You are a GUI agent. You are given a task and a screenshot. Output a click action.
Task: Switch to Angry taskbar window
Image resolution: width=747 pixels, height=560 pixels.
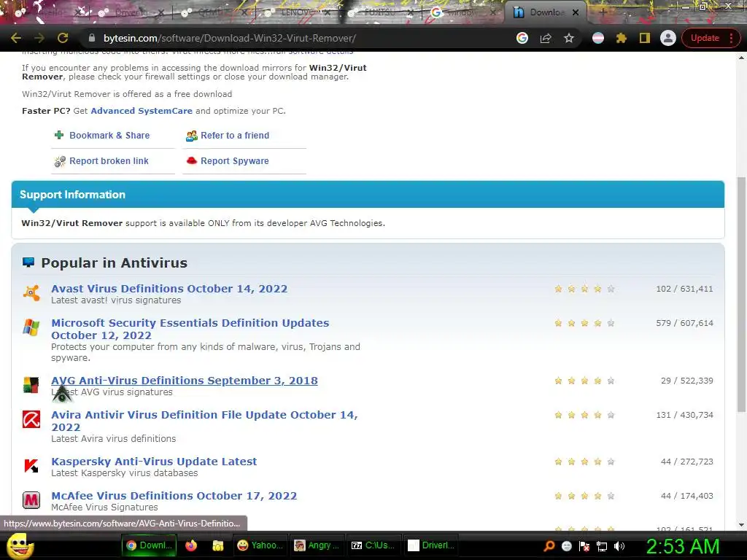(x=317, y=545)
